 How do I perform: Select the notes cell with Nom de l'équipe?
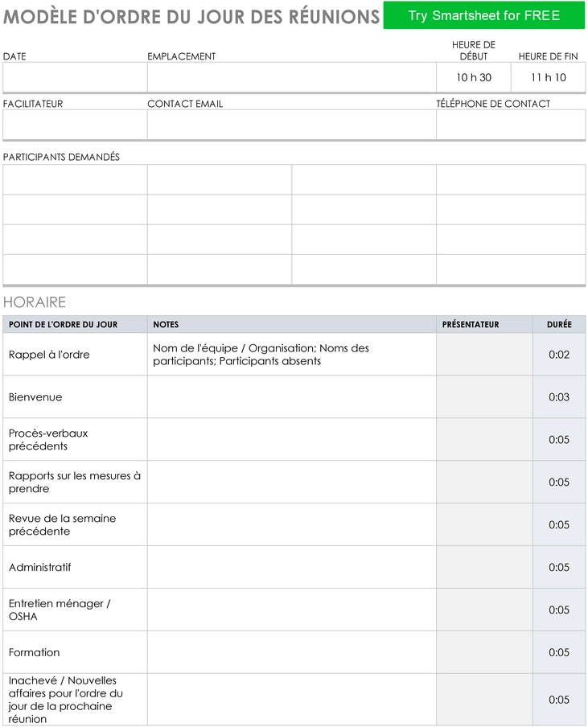tap(292, 355)
